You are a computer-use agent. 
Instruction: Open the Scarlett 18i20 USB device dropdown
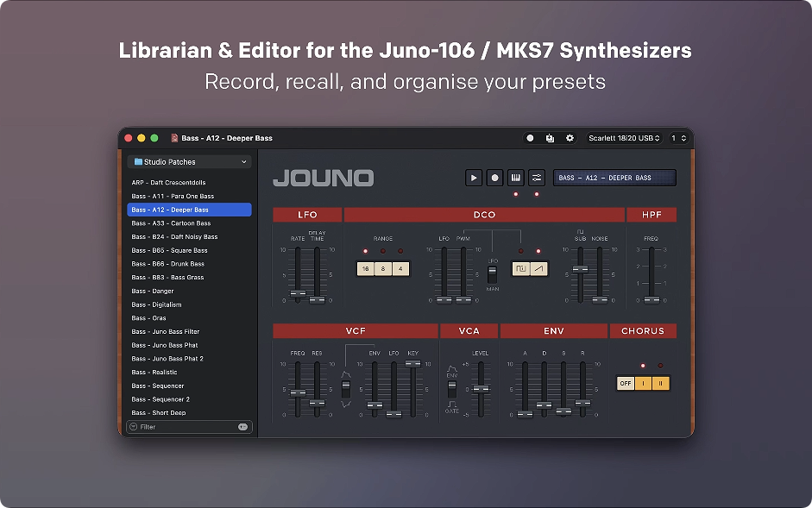coord(625,138)
